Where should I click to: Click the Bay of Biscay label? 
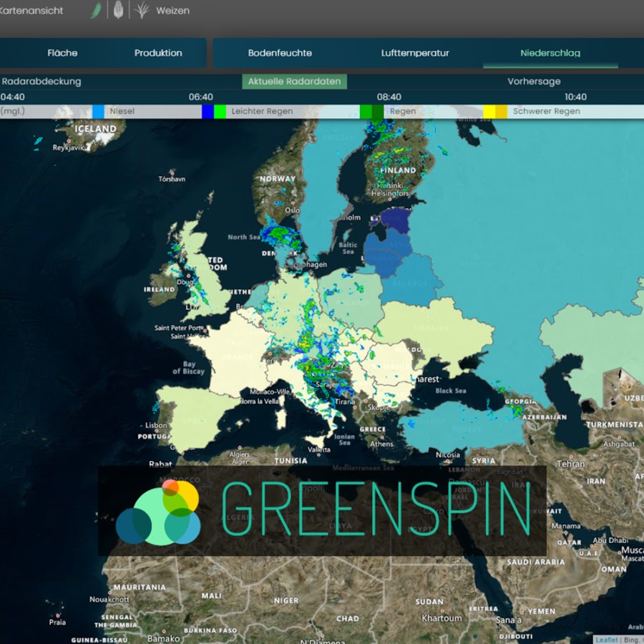click(x=188, y=368)
